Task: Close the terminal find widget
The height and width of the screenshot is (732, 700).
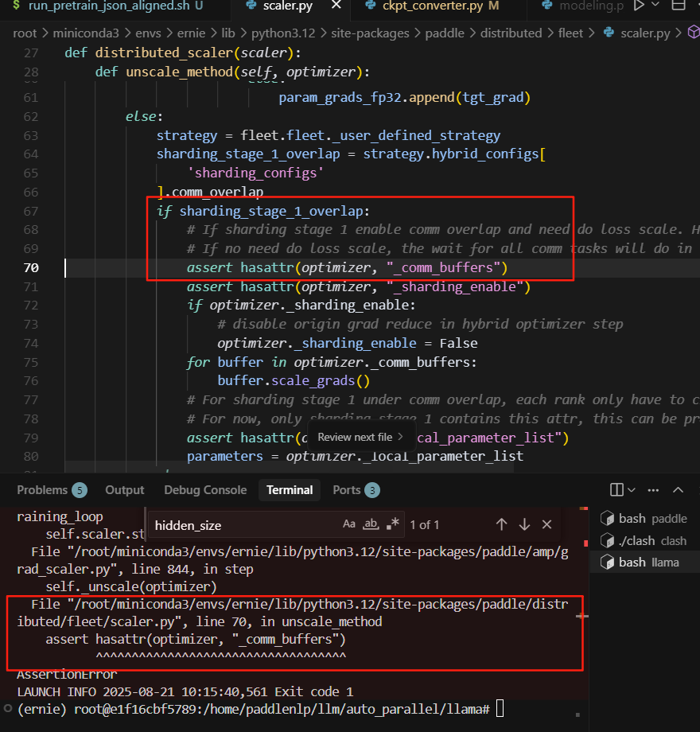Action: 546,524
